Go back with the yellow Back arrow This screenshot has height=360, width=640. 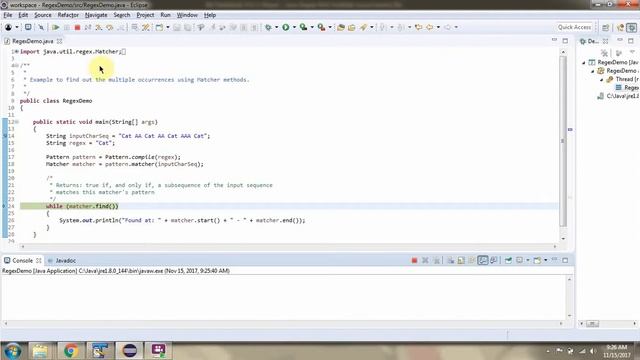point(429,27)
